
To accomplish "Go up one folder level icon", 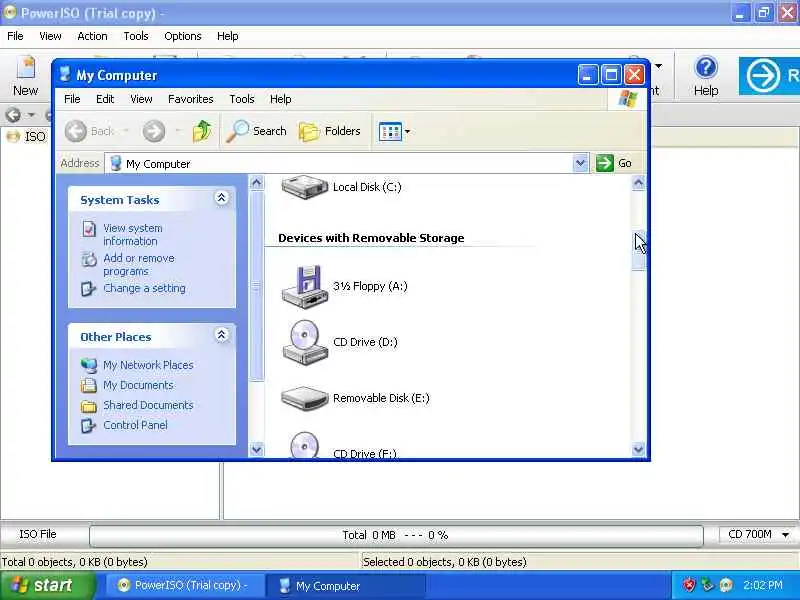I will click(202, 131).
